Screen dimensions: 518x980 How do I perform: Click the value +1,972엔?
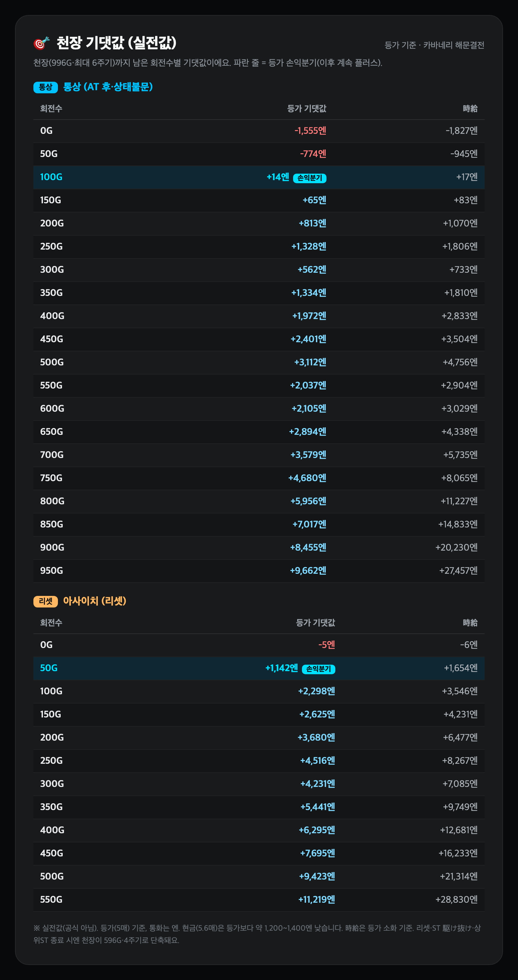pos(309,316)
